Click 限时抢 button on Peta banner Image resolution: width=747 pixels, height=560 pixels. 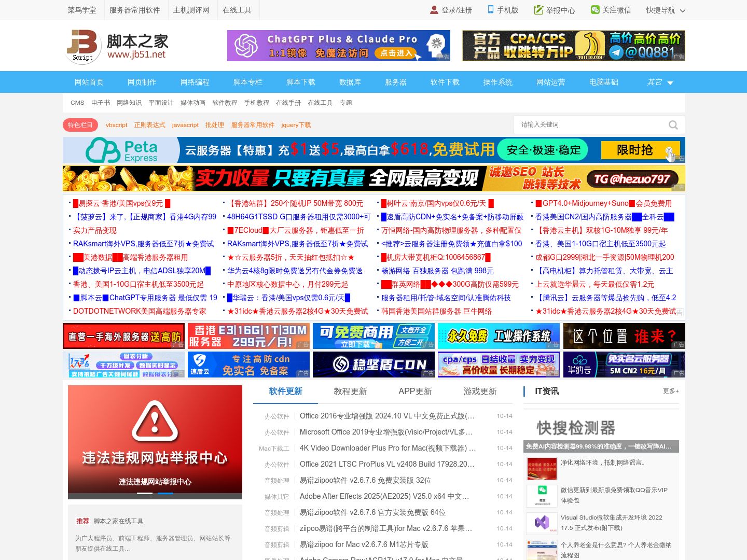tap(641, 150)
